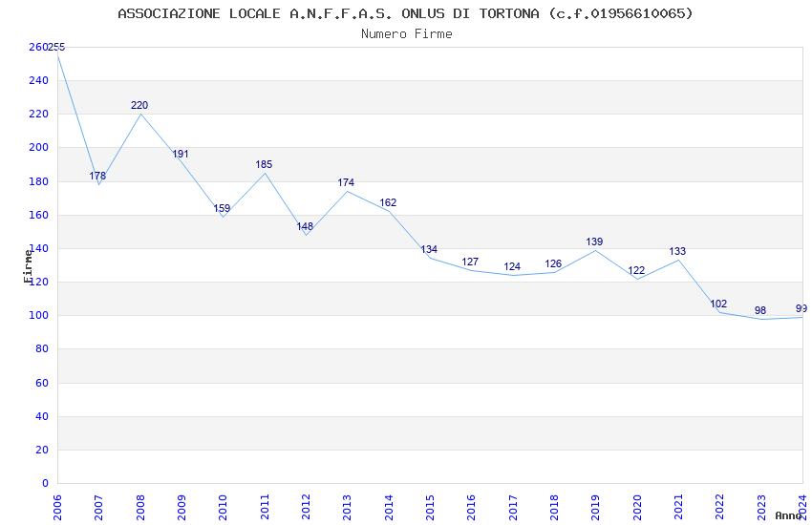Click the y-axis value 60

point(42,384)
